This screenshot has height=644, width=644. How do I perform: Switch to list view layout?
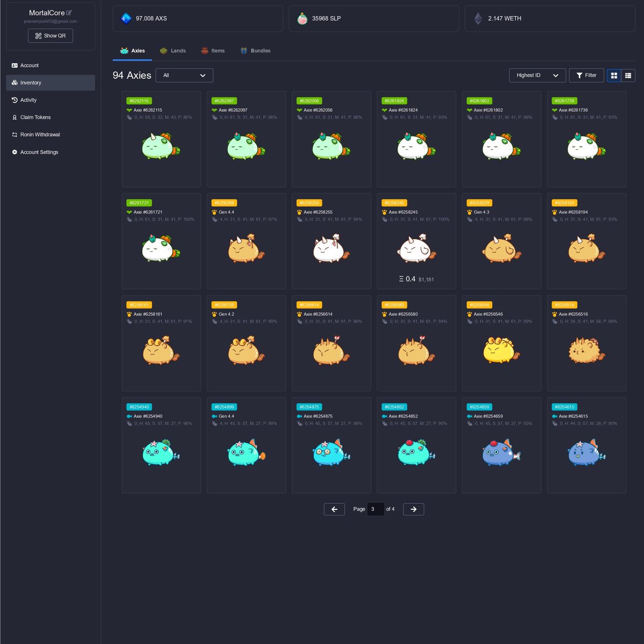628,76
